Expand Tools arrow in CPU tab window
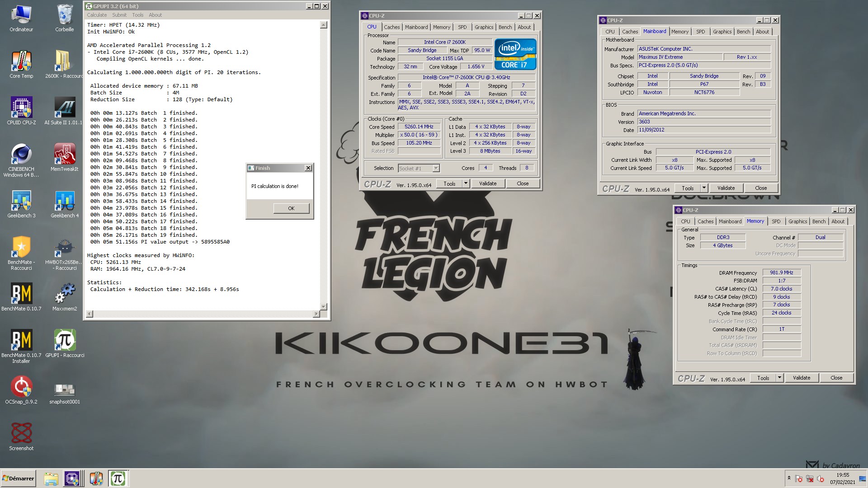The height and width of the screenshot is (488, 868). pyautogui.click(x=466, y=183)
